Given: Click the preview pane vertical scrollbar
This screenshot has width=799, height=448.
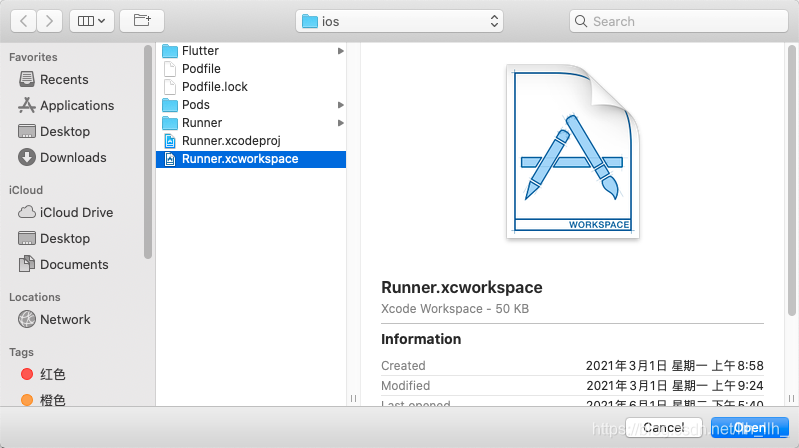Looking at the screenshot, I should coord(791,180).
